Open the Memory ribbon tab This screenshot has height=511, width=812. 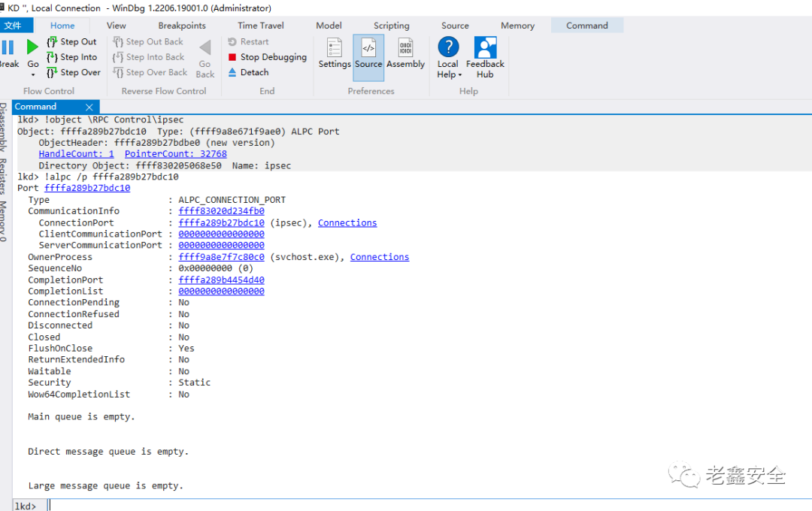517,26
